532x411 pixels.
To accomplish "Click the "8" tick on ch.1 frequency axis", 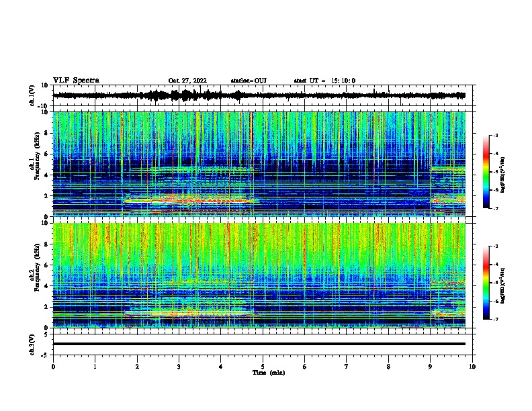I will click(x=46, y=133).
